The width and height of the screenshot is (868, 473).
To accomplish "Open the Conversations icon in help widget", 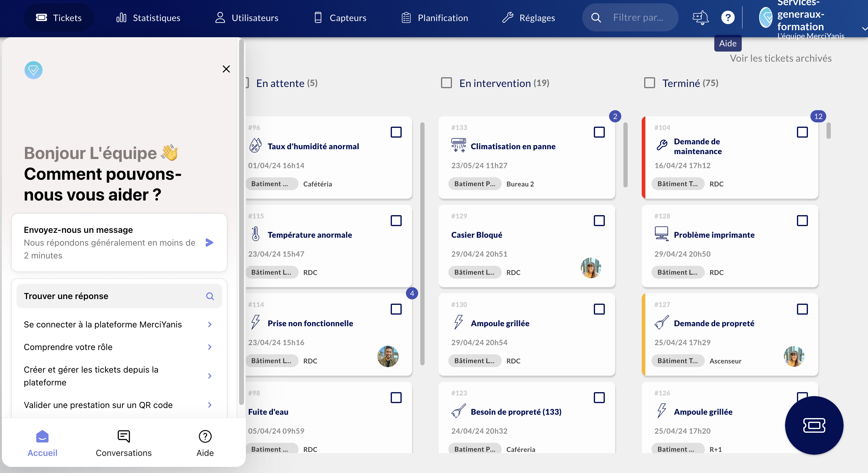I will pos(124,436).
